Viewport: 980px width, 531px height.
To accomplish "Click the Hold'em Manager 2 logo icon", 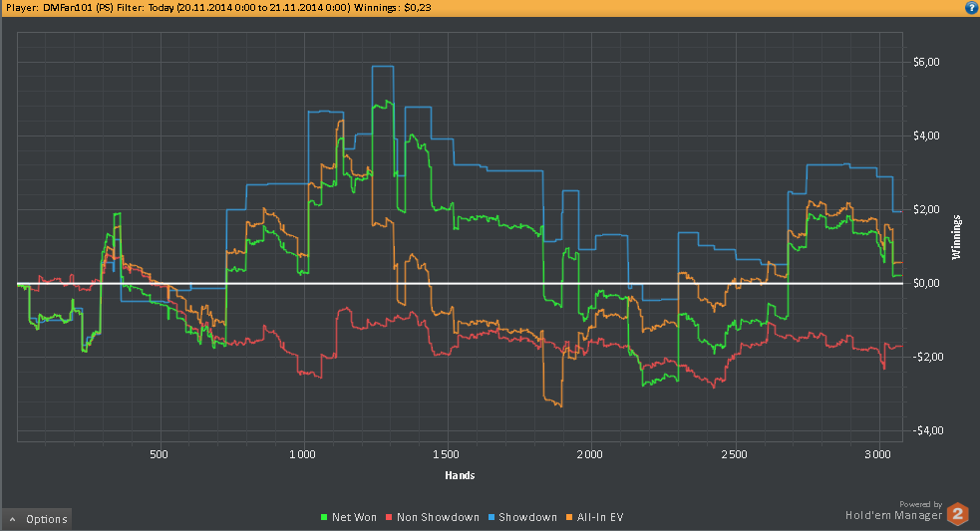I will coord(957,514).
